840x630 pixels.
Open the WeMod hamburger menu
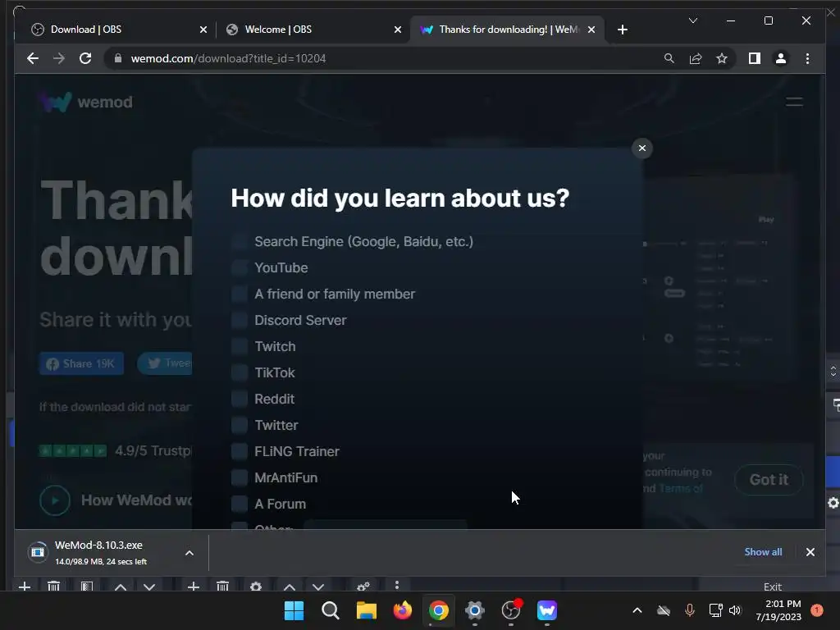(x=794, y=102)
